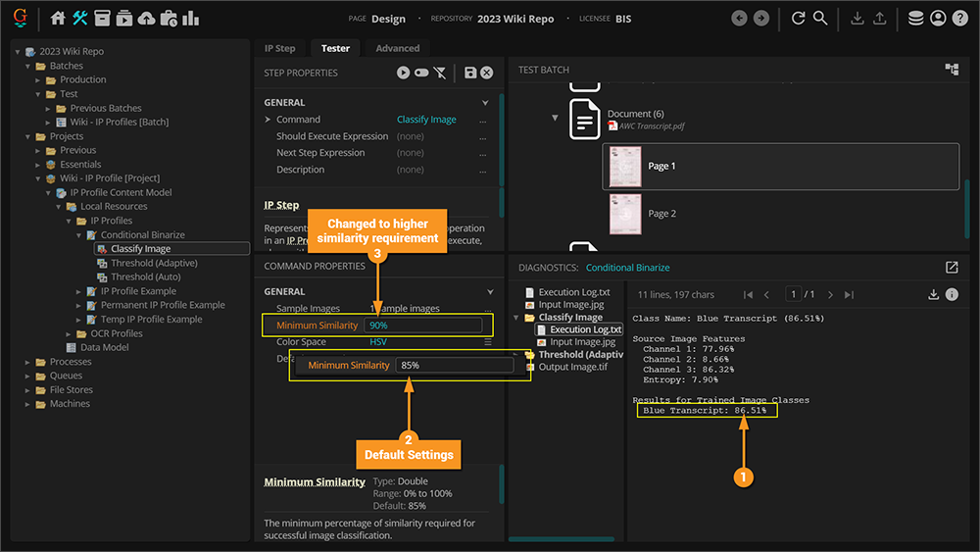Open the Stats bar chart icon
The width and height of the screenshot is (980, 552).
(x=191, y=19)
